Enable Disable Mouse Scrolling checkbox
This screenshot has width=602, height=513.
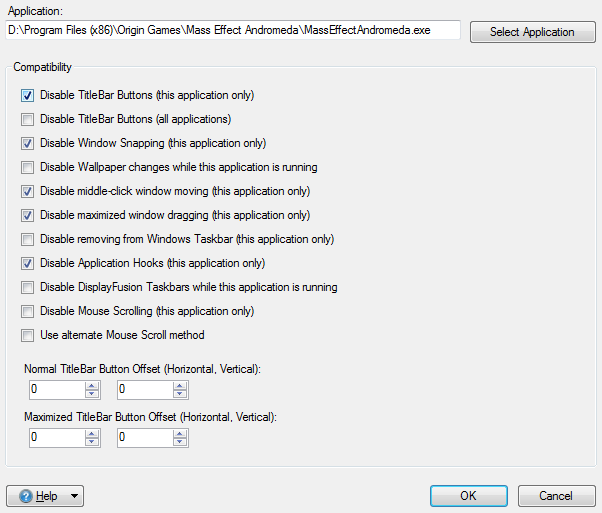click(x=27, y=312)
